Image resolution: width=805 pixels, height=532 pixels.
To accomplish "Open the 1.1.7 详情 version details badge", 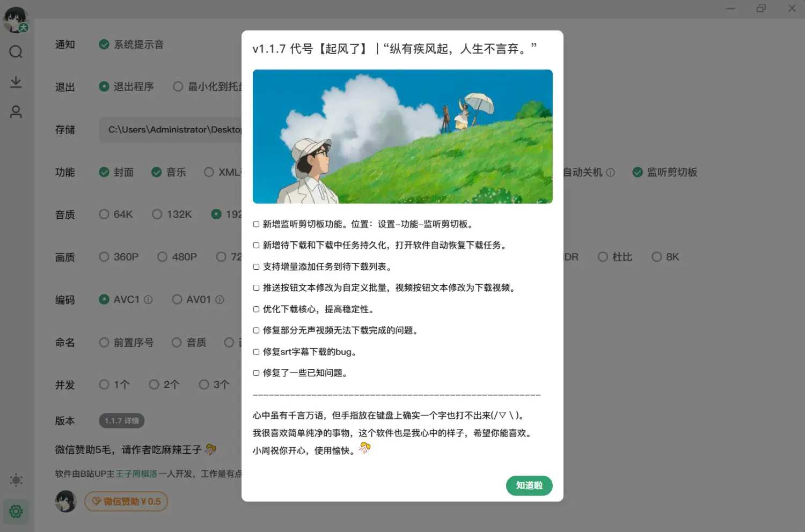I will click(x=121, y=421).
